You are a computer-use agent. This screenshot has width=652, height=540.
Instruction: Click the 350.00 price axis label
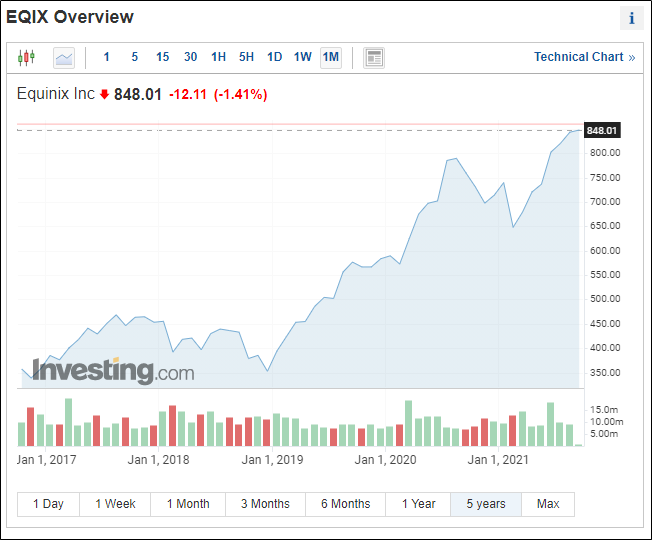coord(605,372)
